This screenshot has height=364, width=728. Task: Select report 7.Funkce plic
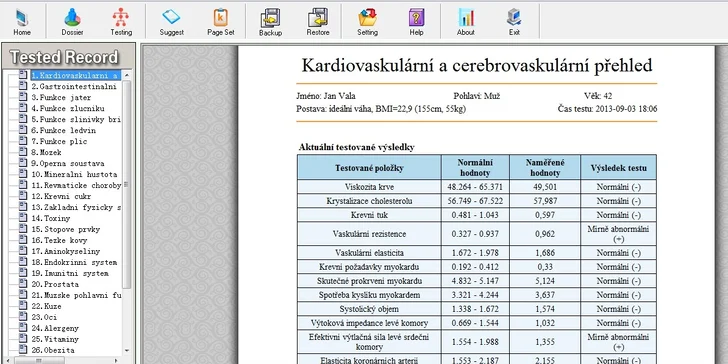[59, 142]
